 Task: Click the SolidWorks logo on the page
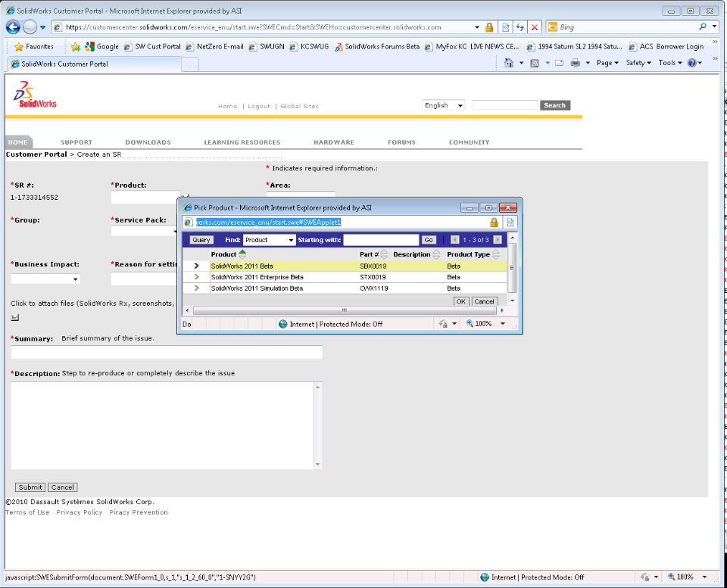(35, 95)
